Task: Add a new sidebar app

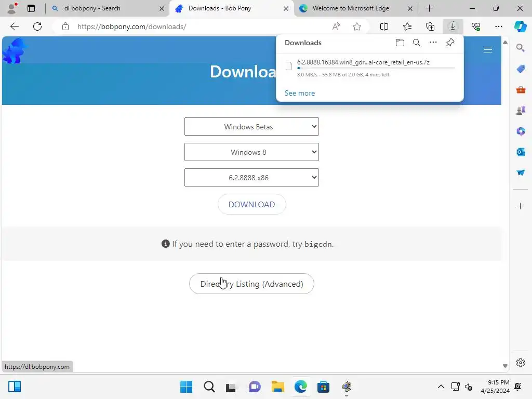Action: (x=521, y=206)
